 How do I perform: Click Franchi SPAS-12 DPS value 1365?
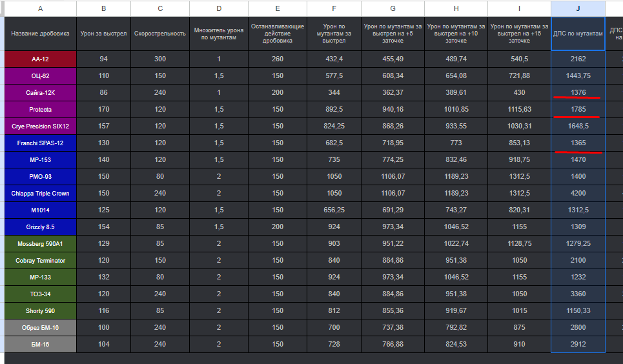tap(578, 143)
